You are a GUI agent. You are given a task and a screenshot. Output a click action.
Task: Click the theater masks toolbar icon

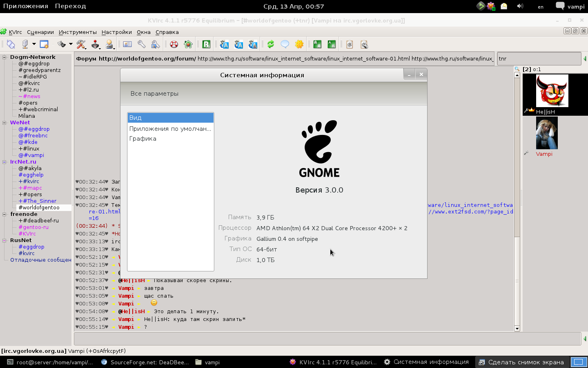(62, 44)
